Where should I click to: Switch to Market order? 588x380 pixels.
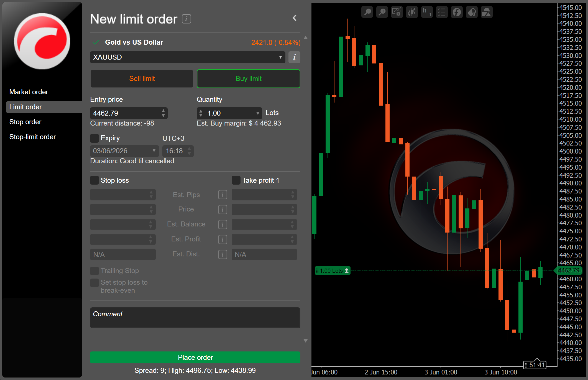pos(29,92)
